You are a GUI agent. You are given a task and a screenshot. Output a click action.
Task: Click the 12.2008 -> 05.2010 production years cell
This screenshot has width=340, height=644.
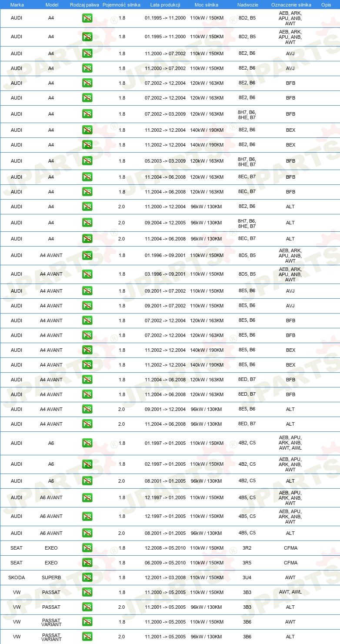(165, 548)
